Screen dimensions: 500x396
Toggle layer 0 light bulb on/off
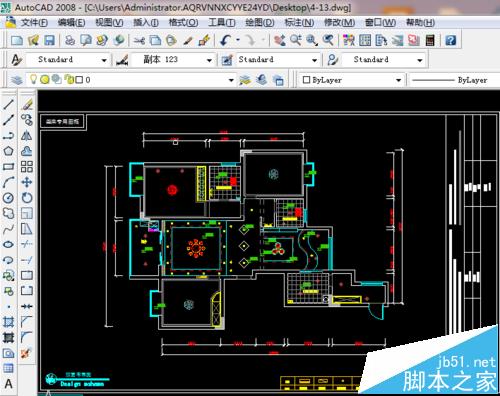point(33,79)
